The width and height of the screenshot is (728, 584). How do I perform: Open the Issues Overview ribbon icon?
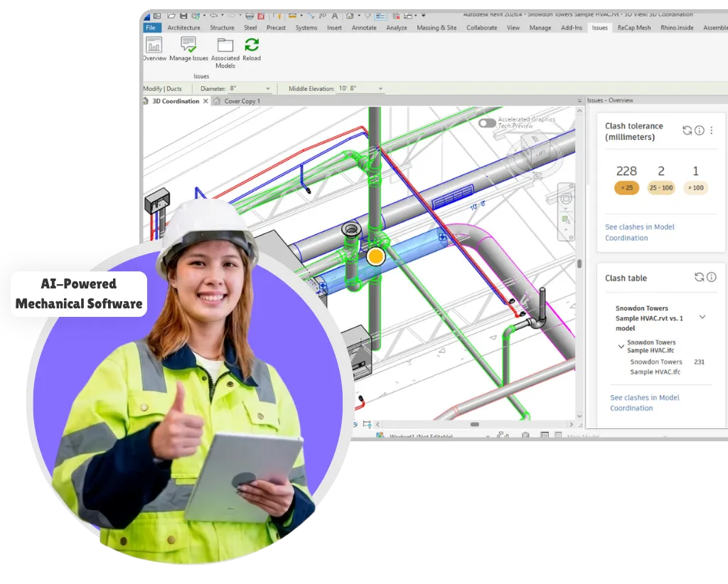point(154,48)
